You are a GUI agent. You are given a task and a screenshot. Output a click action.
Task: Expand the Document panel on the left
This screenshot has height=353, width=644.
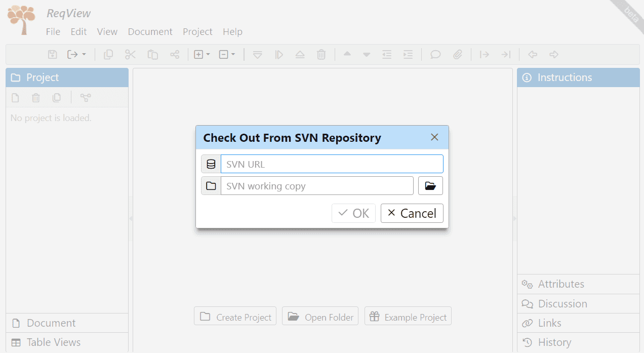tap(67, 323)
